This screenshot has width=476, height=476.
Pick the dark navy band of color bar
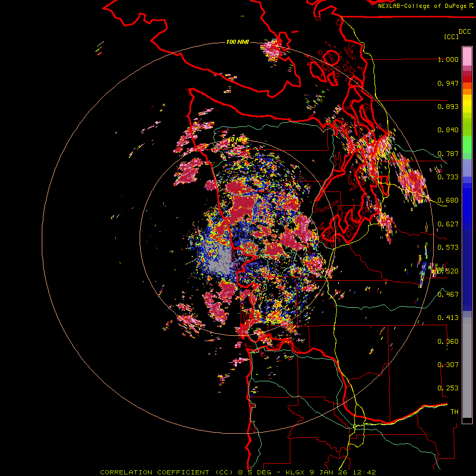(x=467, y=267)
